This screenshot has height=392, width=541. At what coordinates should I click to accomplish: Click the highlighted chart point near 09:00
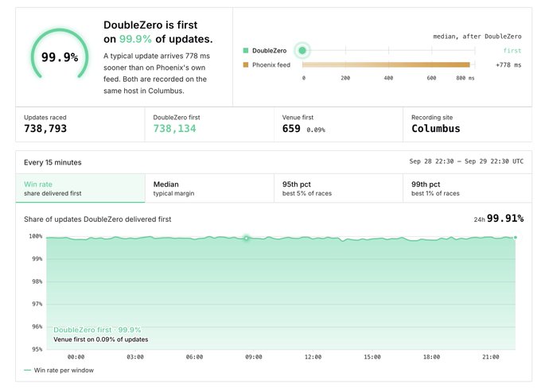[x=247, y=239]
